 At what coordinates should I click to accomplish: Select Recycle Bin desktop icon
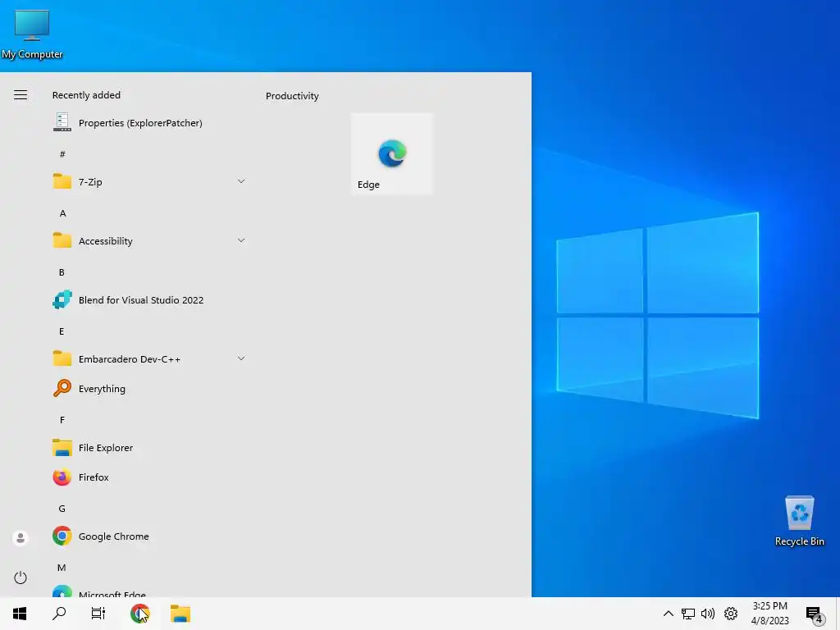coord(799,521)
